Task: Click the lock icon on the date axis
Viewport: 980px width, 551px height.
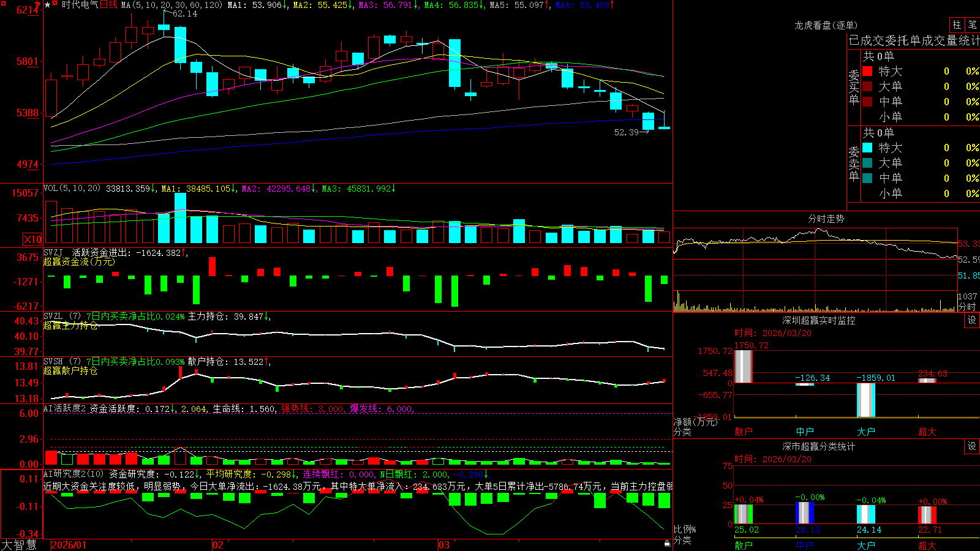Action: [667, 544]
